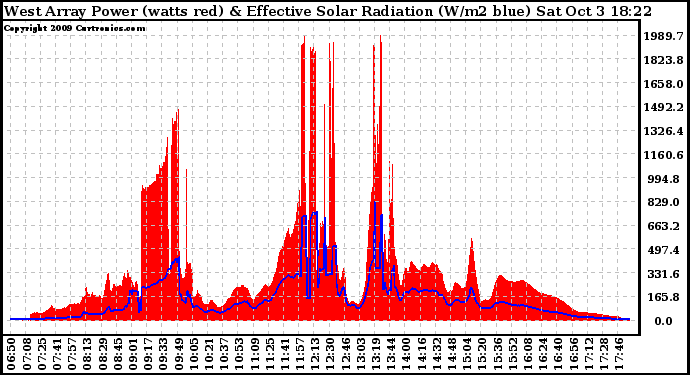Click the 12:13 time label
The image size is (690, 375).
click(x=315, y=353)
